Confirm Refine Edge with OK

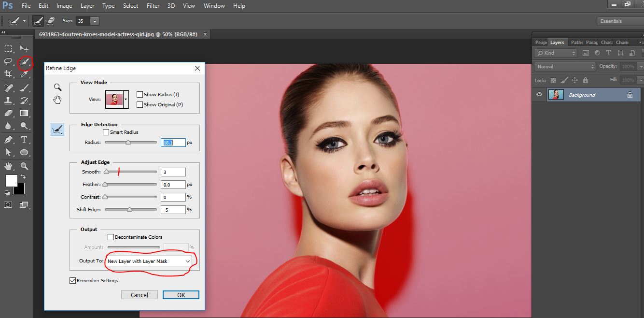(181, 294)
